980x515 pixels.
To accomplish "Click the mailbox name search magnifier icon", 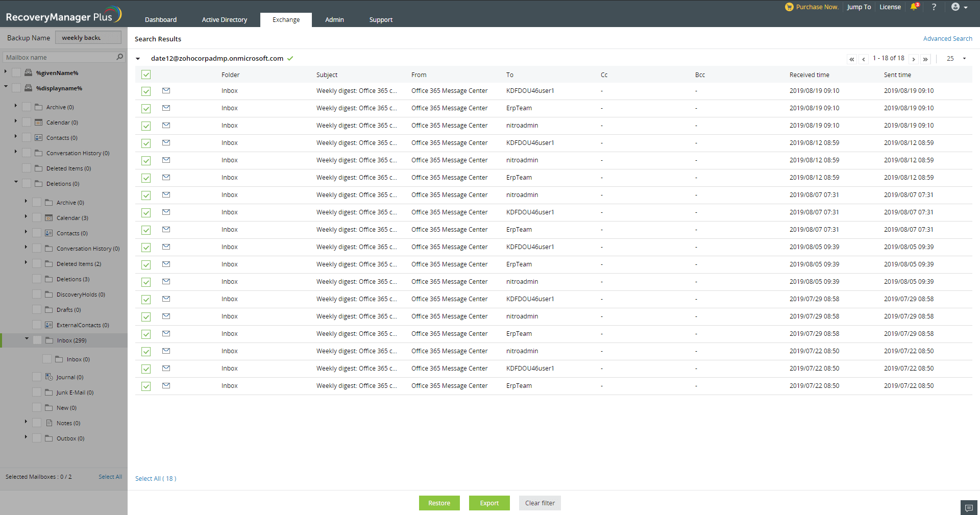I will tap(120, 57).
